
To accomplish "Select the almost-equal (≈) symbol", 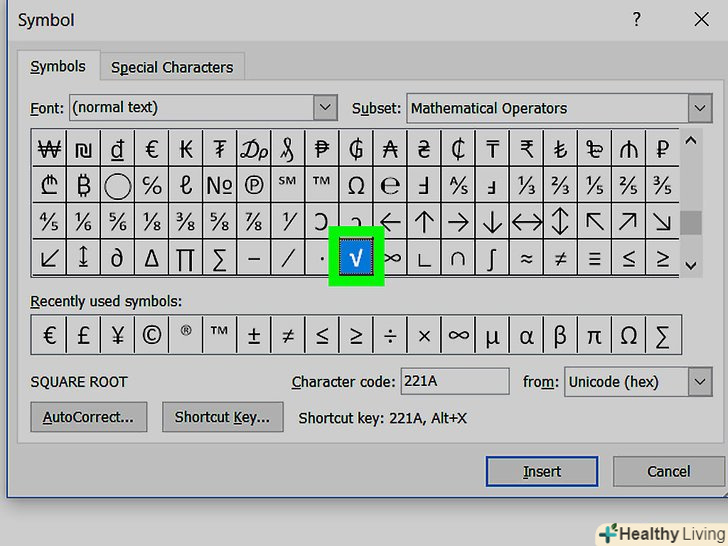I will 526,257.
